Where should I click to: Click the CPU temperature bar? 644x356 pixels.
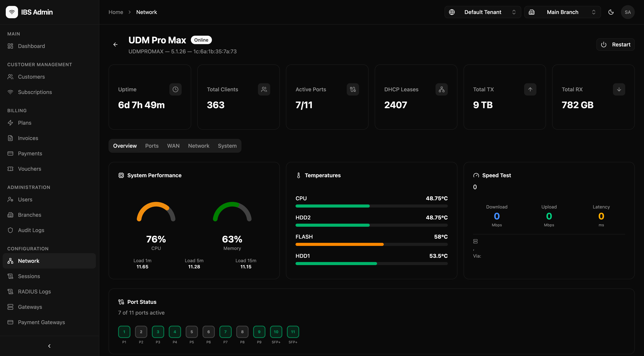coord(371,206)
